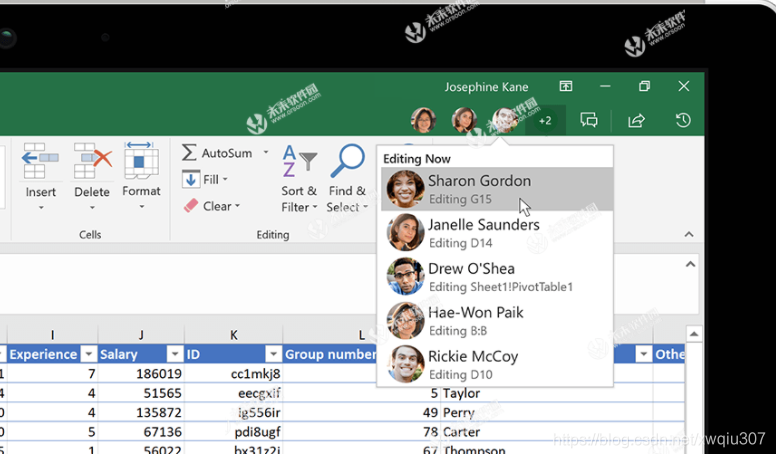Open the Delete dropdown arrow
Screen dimensions: 776x458
point(92,207)
